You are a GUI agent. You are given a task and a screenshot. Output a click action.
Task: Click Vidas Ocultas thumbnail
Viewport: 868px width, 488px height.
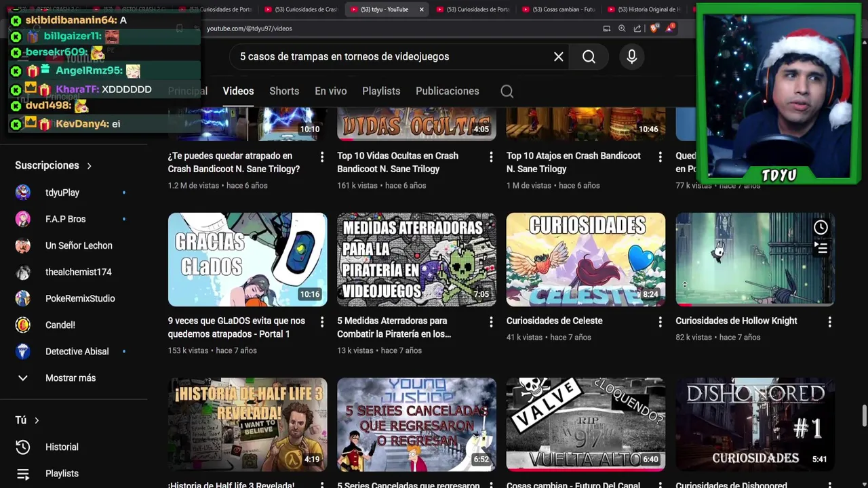(416, 123)
